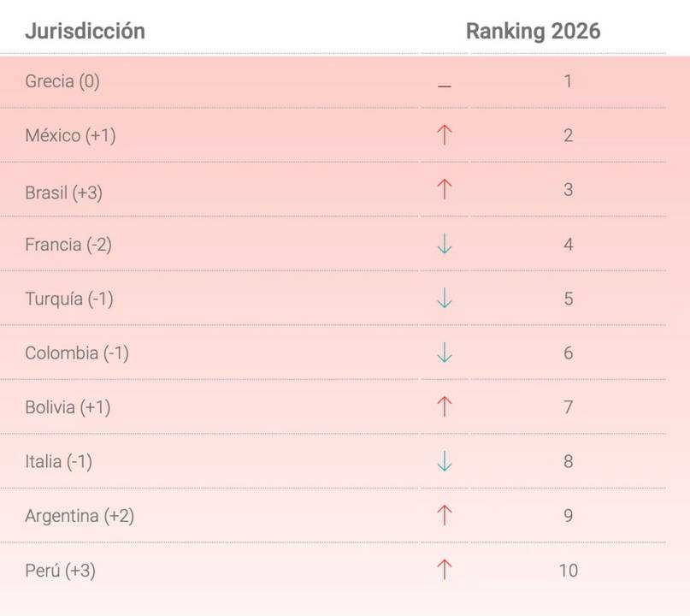Click the red up arrow for Perú

point(445,570)
